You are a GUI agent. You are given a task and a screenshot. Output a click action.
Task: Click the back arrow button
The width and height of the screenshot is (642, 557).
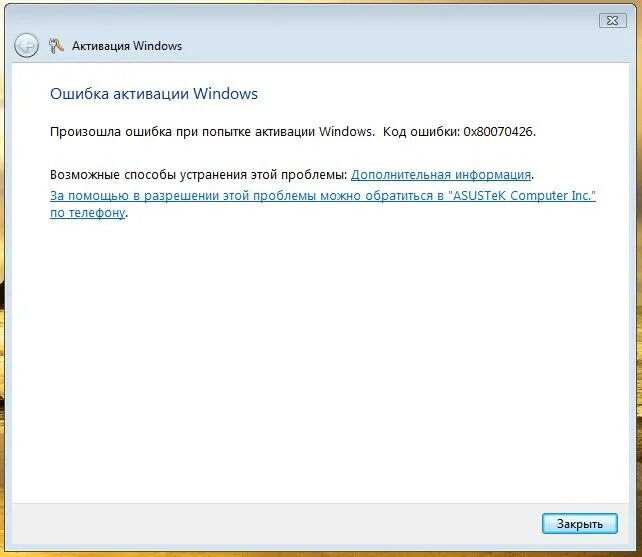26,45
